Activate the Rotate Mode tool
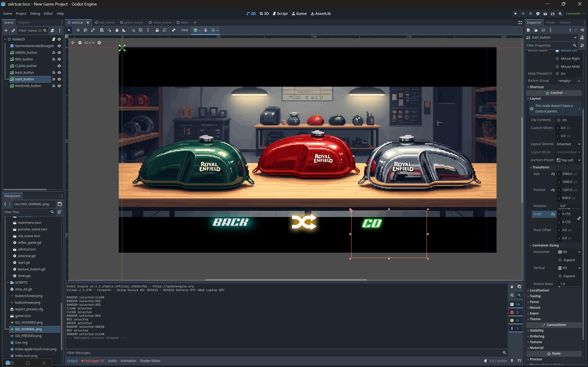 [85, 30]
